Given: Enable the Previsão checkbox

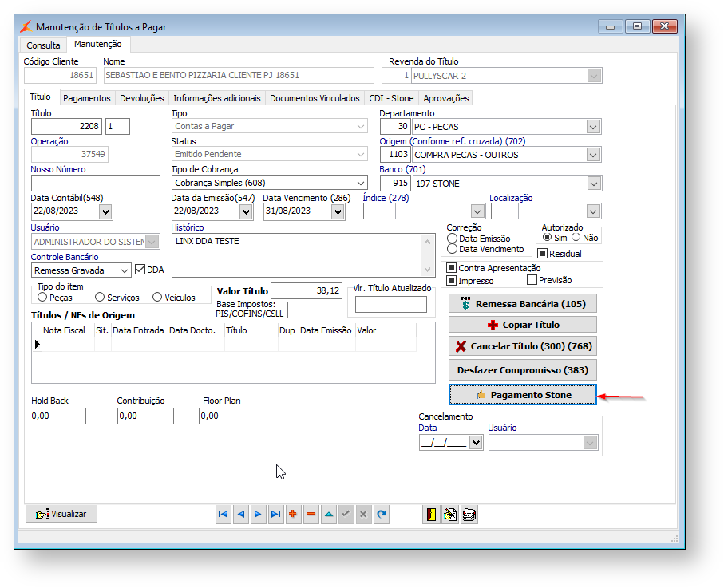Looking at the screenshot, I should (x=532, y=280).
